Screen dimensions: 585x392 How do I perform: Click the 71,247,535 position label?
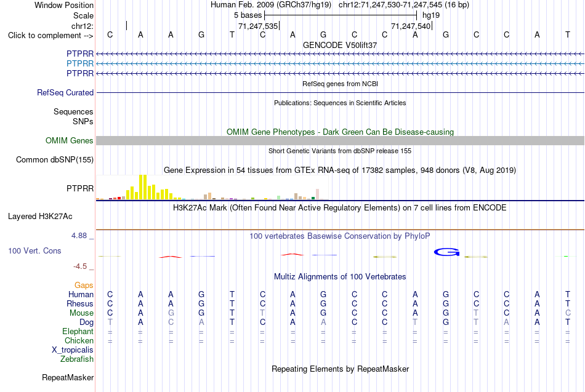click(258, 26)
